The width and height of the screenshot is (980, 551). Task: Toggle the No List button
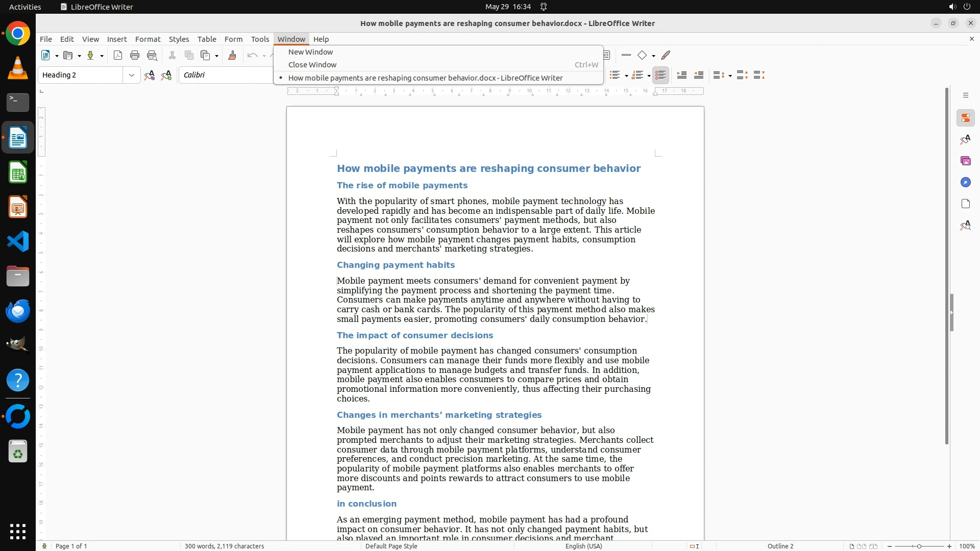pos(660,75)
